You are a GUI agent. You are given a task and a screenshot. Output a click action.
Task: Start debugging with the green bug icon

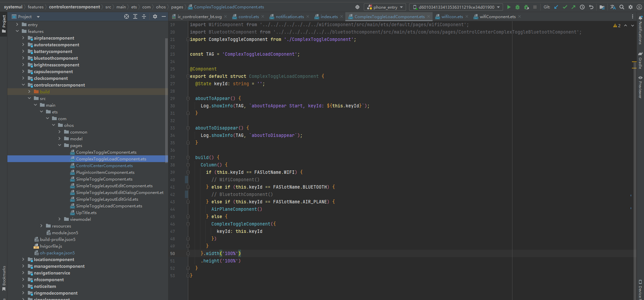pos(517,7)
